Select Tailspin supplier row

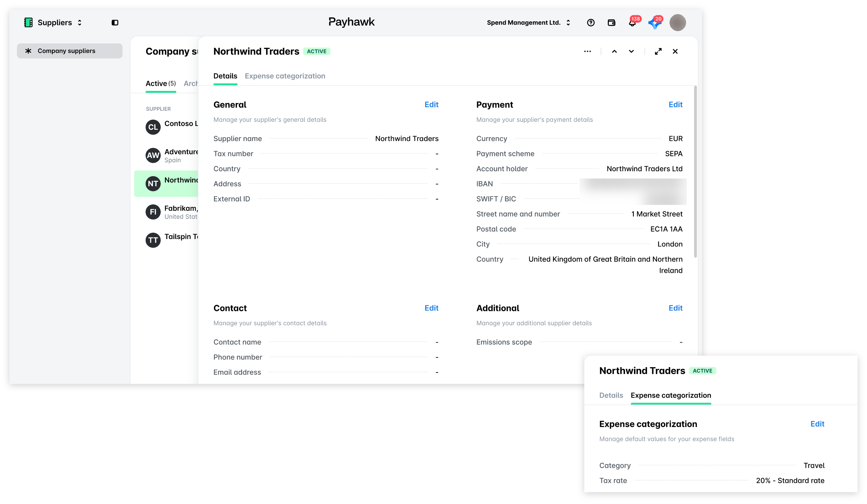coord(167,240)
